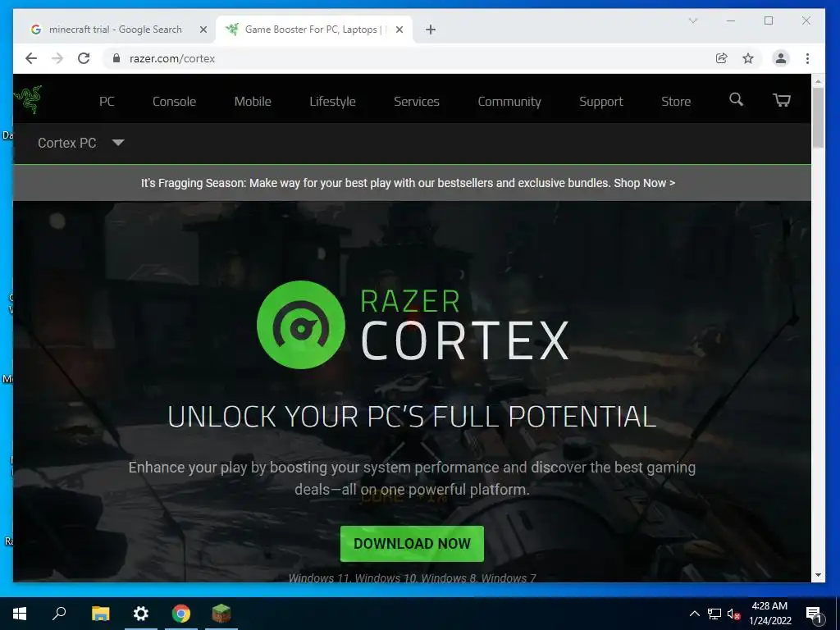
Task: Open Minecraft block icon in taskbar
Action: (221, 614)
